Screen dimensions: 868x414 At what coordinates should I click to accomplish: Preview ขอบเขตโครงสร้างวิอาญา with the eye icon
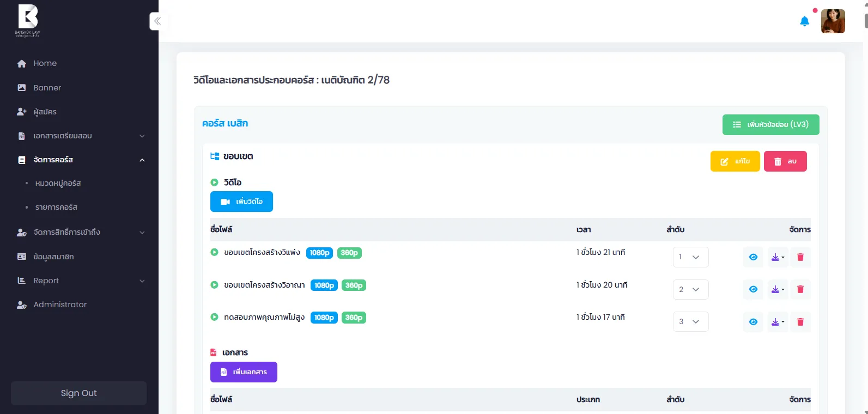point(753,289)
